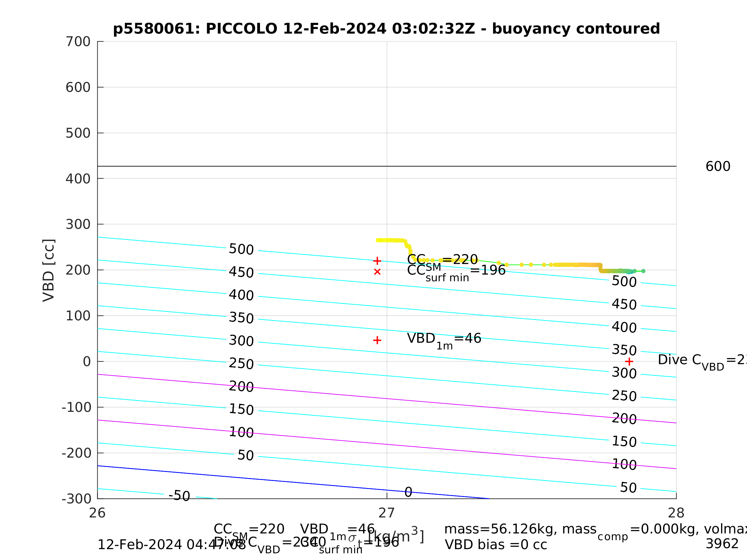Click the '600' contour label outside the right axis
Viewport: 747px width, 560px height.
(x=718, y=166)
